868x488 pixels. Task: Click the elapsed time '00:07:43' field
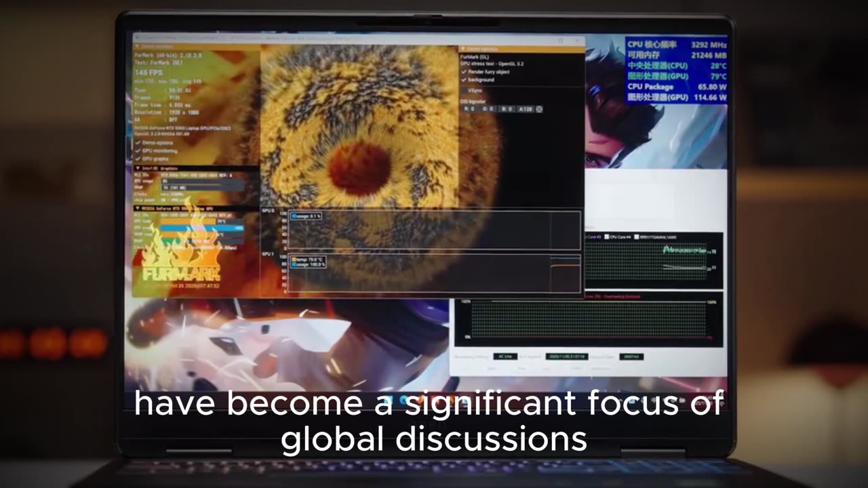[x=631, y=357]
